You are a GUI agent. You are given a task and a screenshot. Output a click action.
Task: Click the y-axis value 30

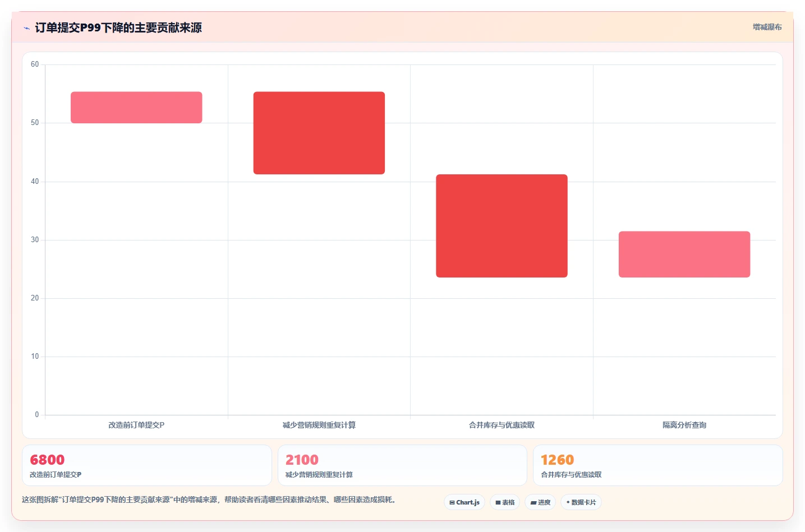(x=35, y=240)
